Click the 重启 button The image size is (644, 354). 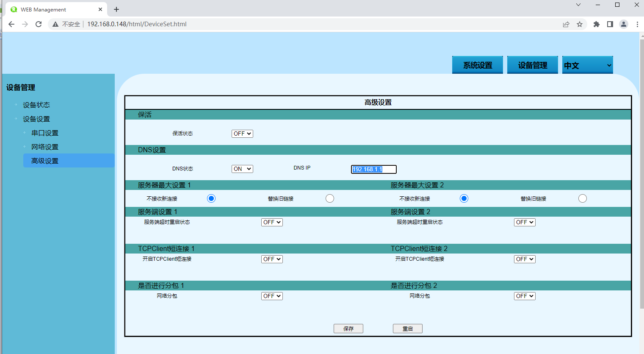(407, 329)
